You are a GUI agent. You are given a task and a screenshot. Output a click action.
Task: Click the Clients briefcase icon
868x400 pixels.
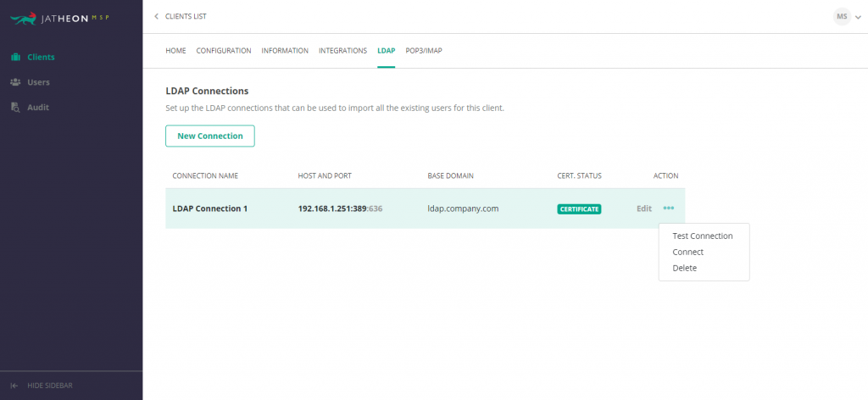(15, 57)
